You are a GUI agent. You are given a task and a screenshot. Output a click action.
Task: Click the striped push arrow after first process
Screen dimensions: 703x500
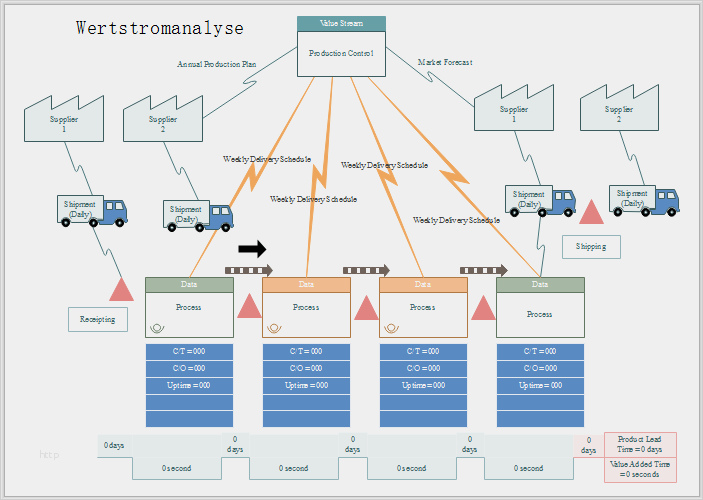[248, 270]
